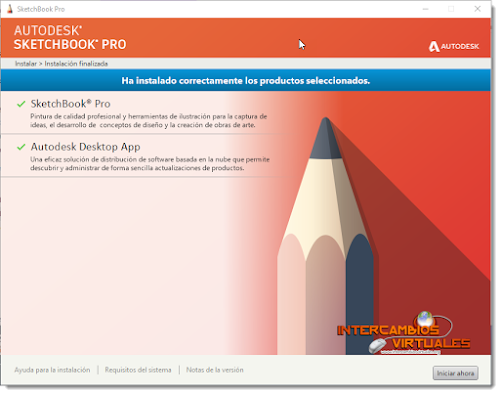Close the SketchBook Pro installer window
Viewport: 500px width, 394px height.
click(477, 9)
